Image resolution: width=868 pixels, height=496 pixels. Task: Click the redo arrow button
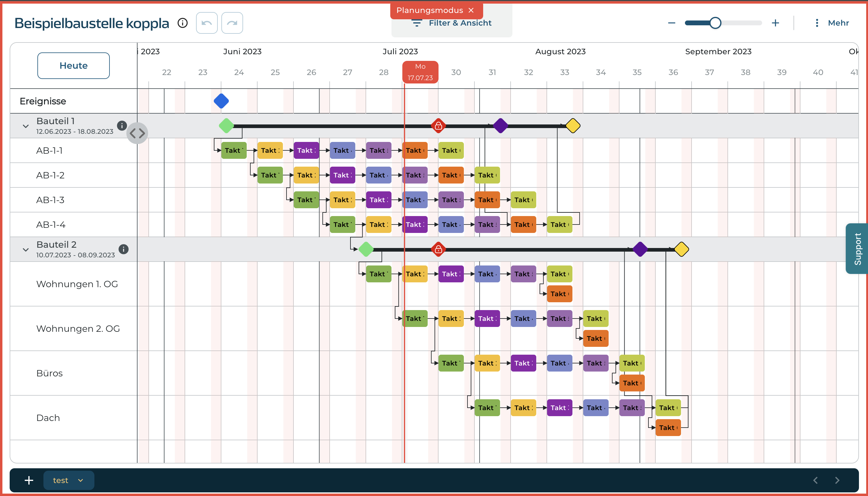point(232,23)
